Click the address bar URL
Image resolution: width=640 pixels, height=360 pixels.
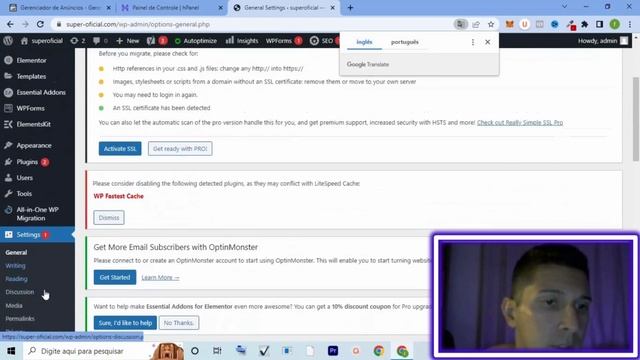138,24
